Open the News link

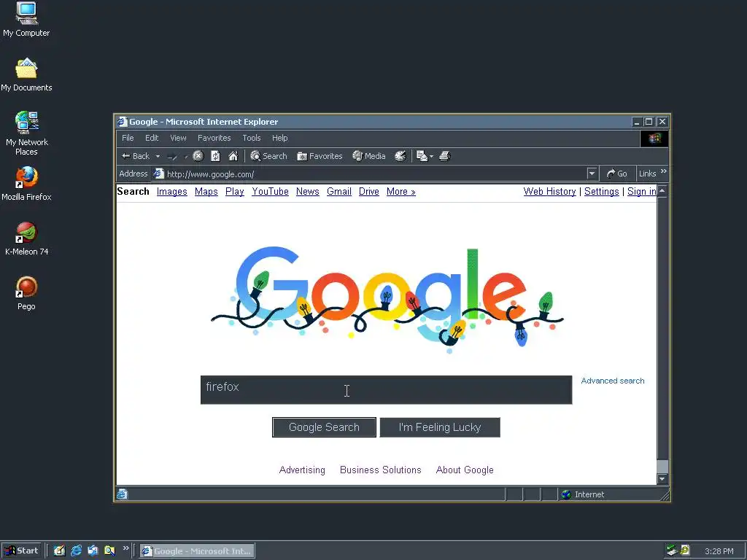click(308, 192)
